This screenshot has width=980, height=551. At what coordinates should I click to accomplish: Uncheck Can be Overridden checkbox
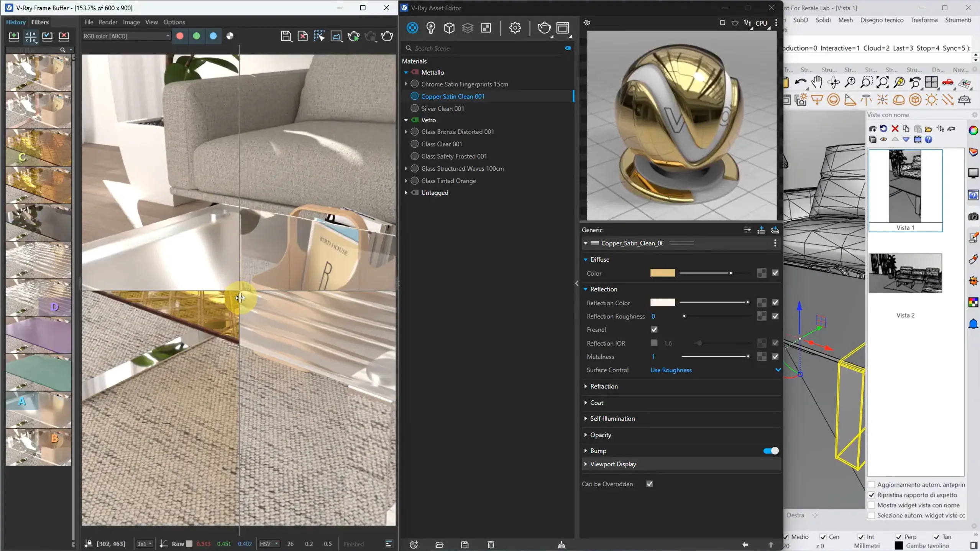(649, 484)
